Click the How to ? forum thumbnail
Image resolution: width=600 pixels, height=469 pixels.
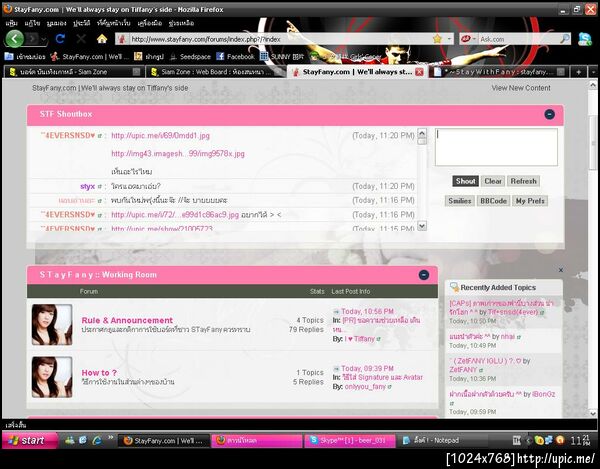click(x=52, y=377)
